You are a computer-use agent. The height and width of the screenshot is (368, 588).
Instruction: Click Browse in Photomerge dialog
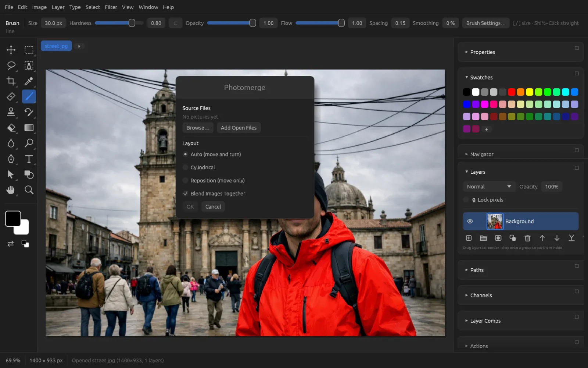point(198,128)
